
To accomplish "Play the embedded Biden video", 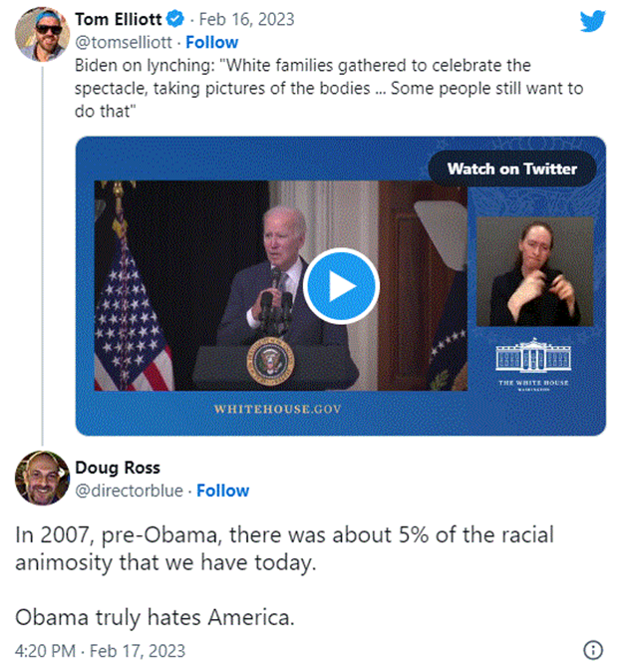I will tap(341, 286).
